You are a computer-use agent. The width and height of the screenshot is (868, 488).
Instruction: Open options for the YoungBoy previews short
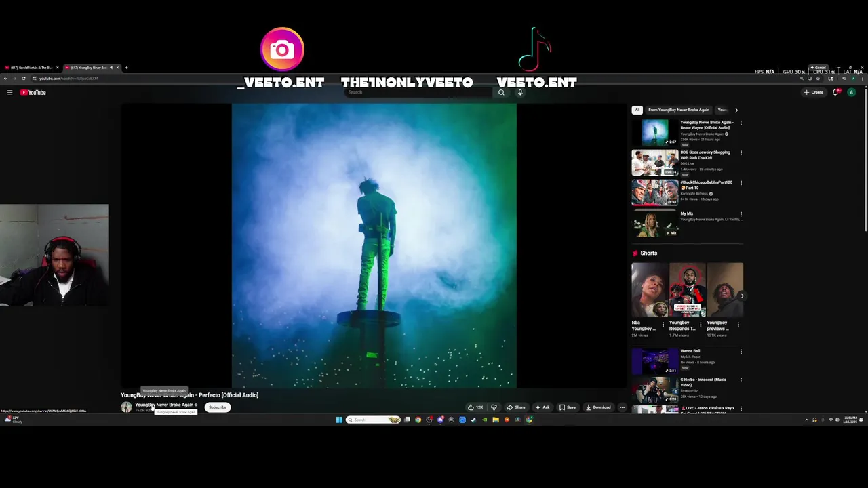(738, 325)
